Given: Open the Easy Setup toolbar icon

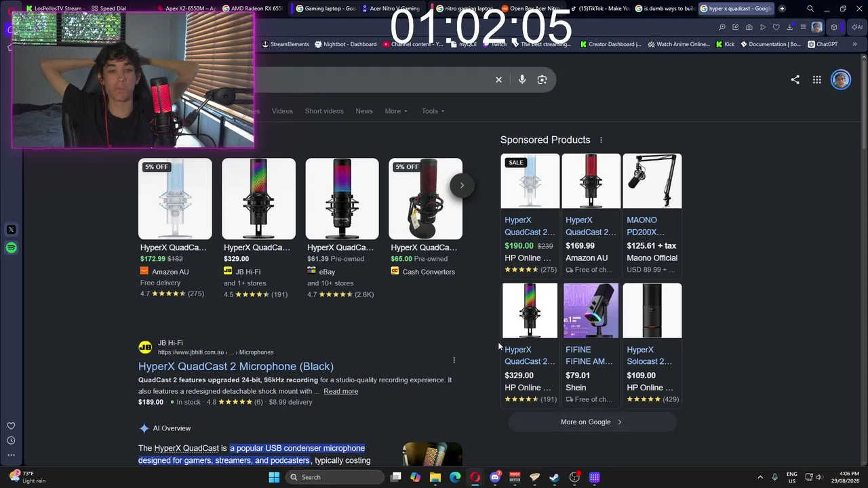Looking at the screenshot, I should [803, 27].
